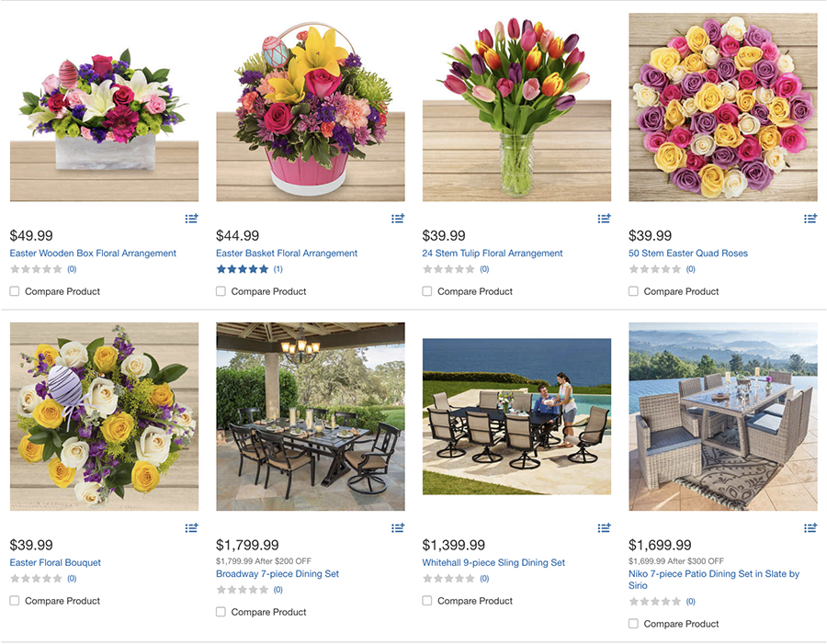Open the Easter Basket Floral Arrangement link

pyautogui.click(x=287, y=254)
